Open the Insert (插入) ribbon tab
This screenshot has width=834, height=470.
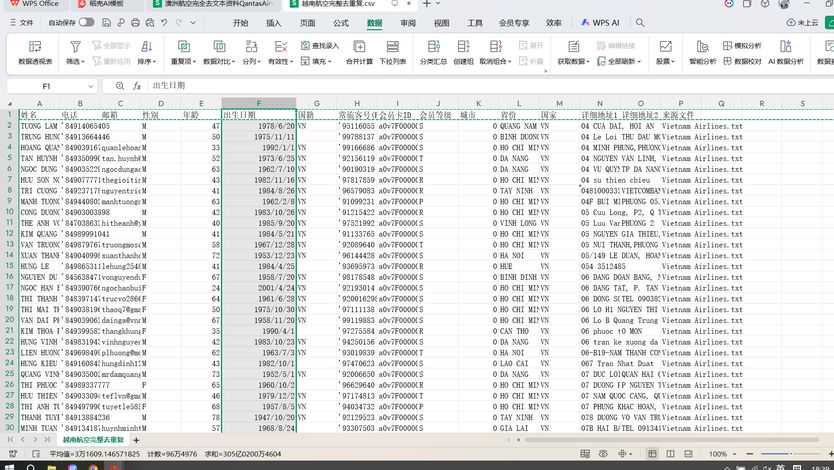pos(273,23)
